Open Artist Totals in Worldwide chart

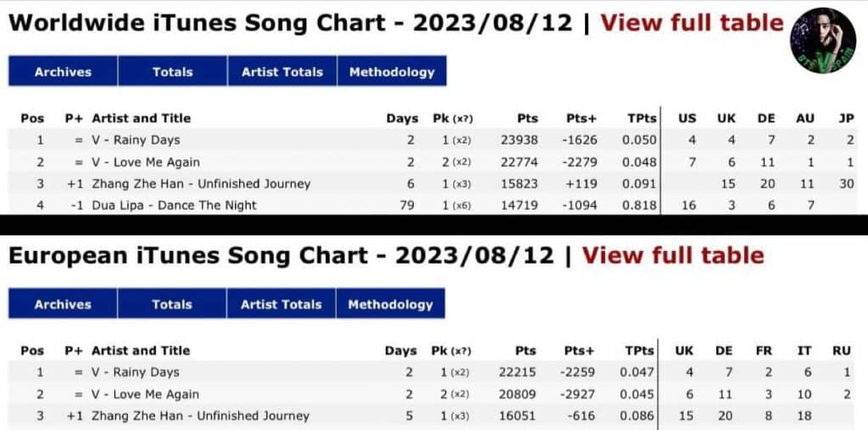pos(282,72)
